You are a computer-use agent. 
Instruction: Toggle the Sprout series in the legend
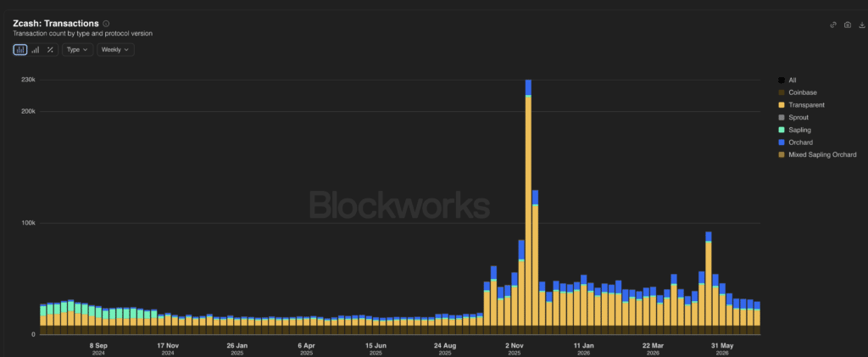(793, 117)
